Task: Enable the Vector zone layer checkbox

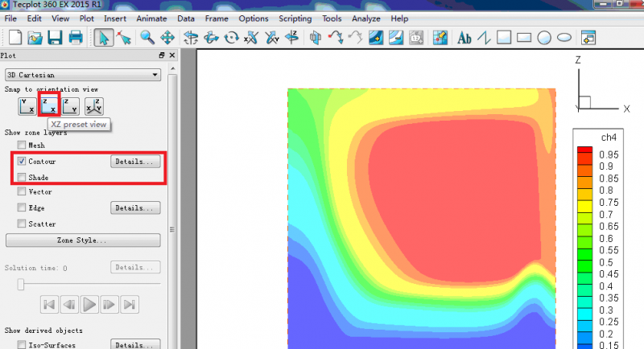Action: (x=22, y=191)
